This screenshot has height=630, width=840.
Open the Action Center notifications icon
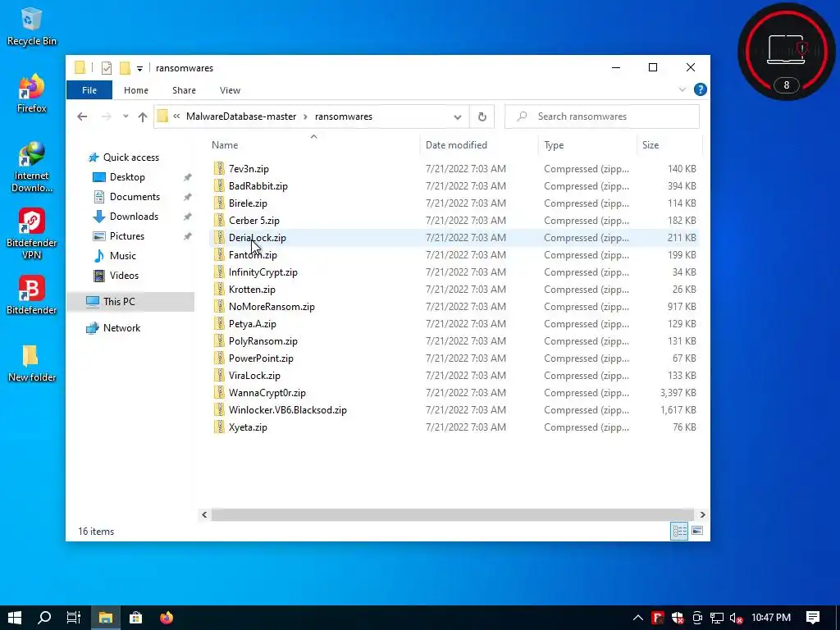click(x=813, y=618)
